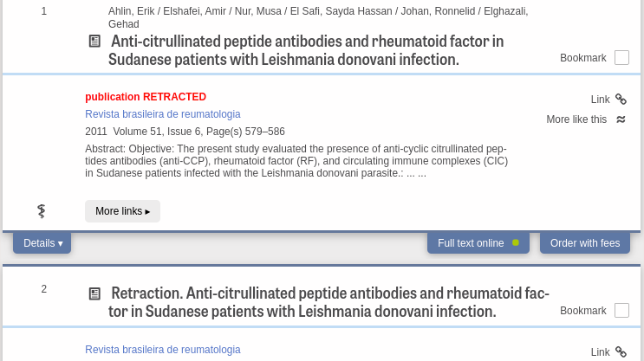Screen dimensions: 644x361
Task: Expand the More links button
Action: click(122, 211)
